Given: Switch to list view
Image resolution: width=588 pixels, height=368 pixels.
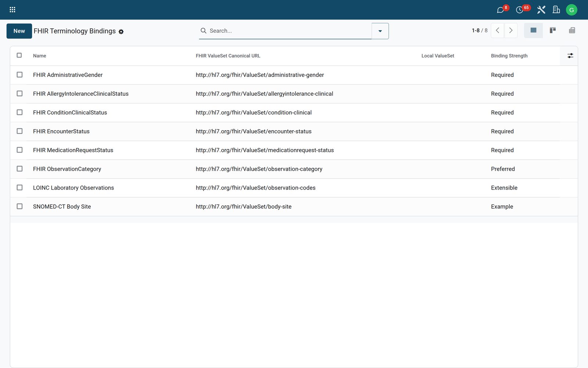Looking at the screenshot, I should coord(533,31).
